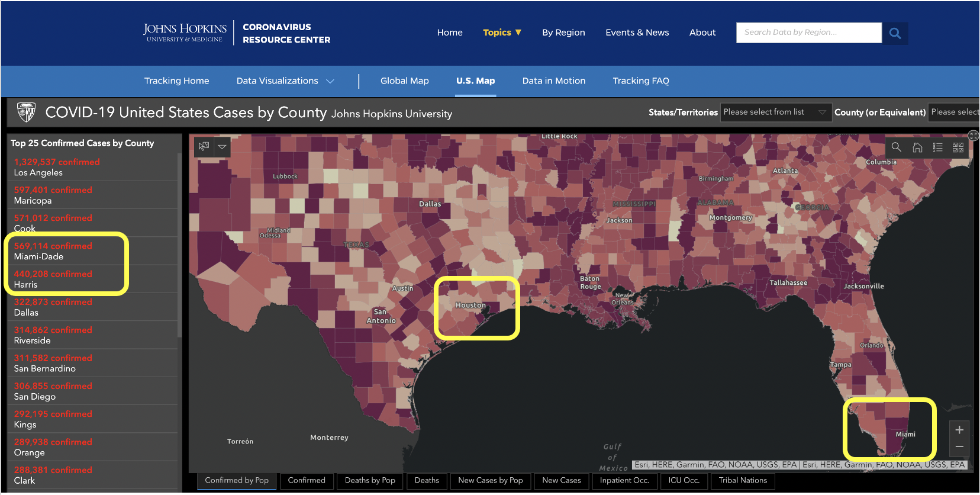
Task: Select the Confirmed by Pop map tab
Action: coord(237,481)
